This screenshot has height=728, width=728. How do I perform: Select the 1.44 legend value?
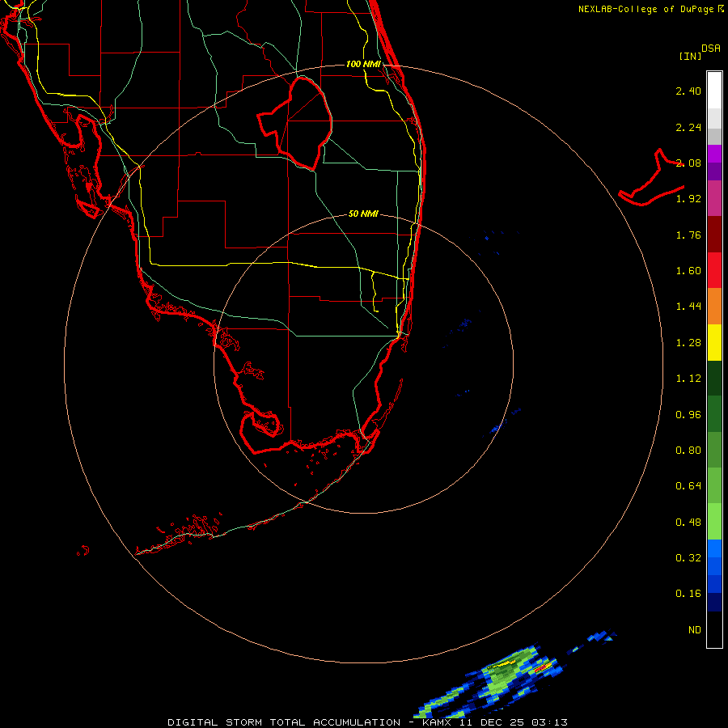point(688,307)
